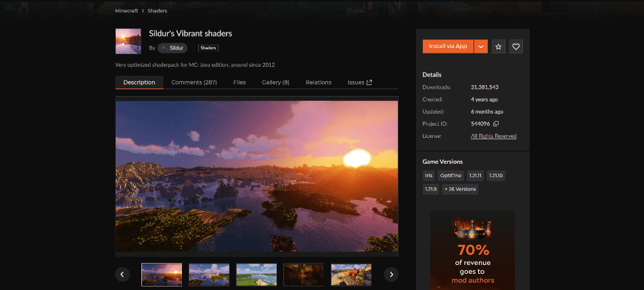Click the Sildur author chip
Screen dimensions: 644x290
click(x=173, y=48)
